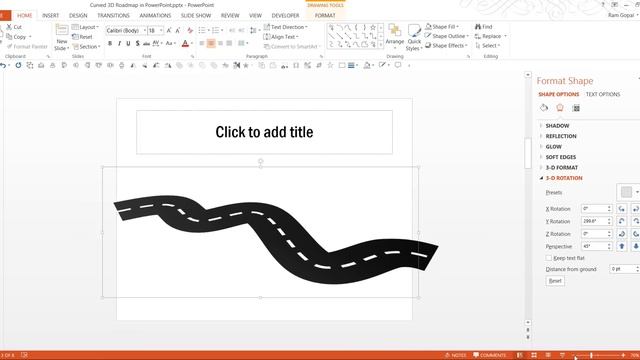Increase font size with grow icon
The image size is (640, 360).
tap(169, 31)
